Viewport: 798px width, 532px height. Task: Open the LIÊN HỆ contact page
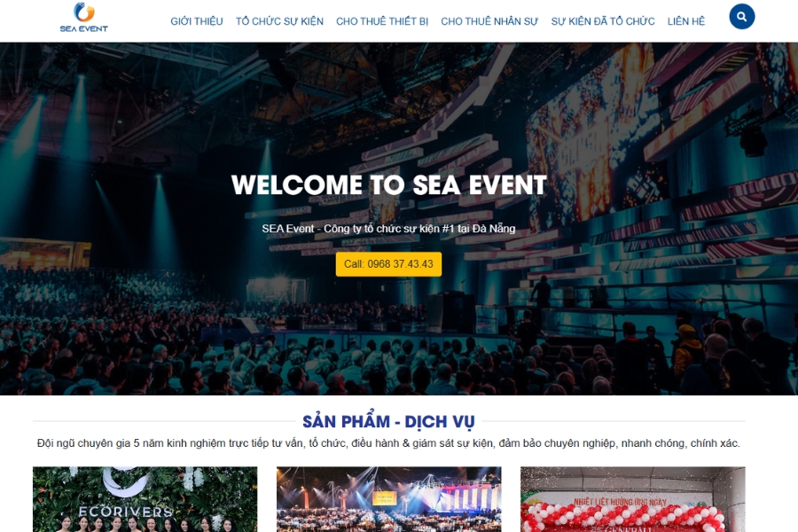(x=686, y=21)
